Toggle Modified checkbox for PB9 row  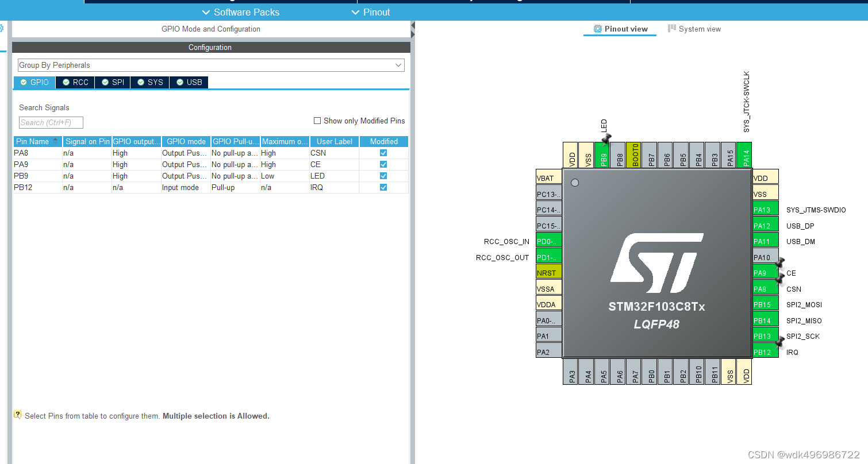point(383,176)
